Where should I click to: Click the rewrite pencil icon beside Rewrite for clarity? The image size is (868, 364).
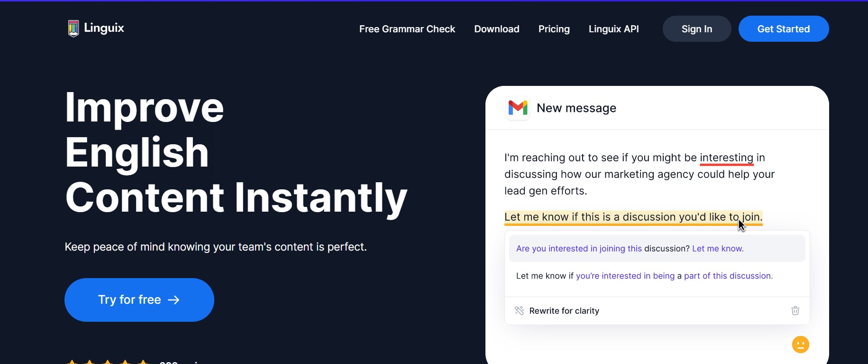click(x=519, y=310)
